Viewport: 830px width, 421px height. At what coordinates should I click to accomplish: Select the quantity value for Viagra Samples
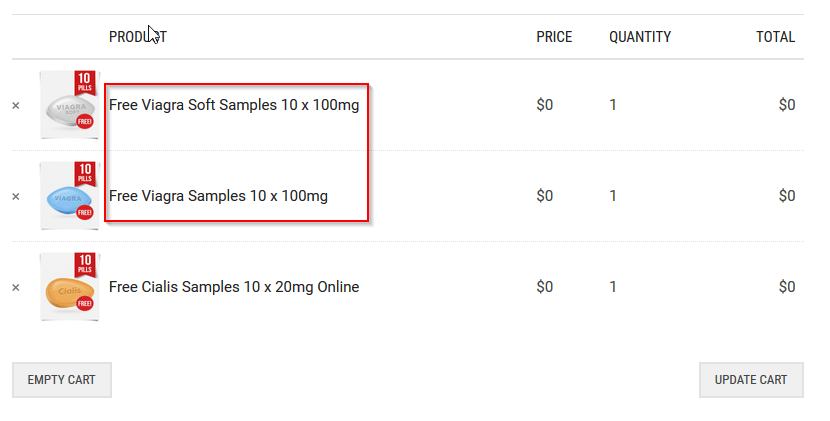click(613, 196)
